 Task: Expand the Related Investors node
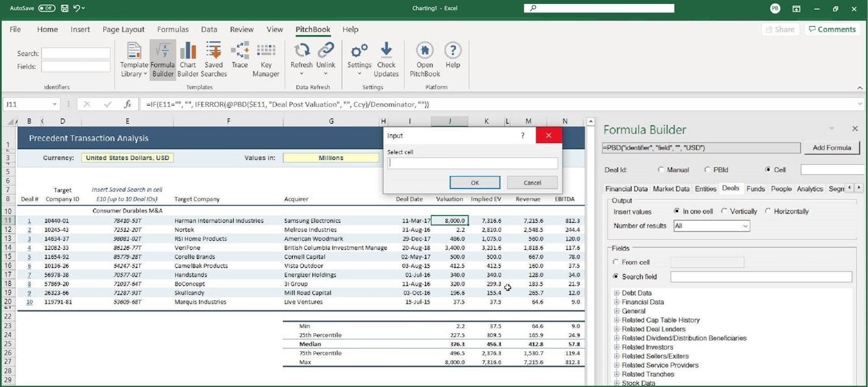(616, 347)
